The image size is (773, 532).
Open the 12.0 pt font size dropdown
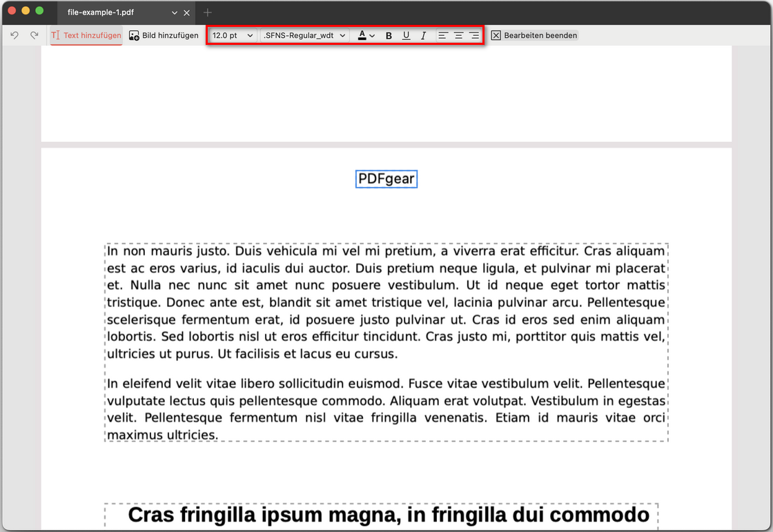233,35
